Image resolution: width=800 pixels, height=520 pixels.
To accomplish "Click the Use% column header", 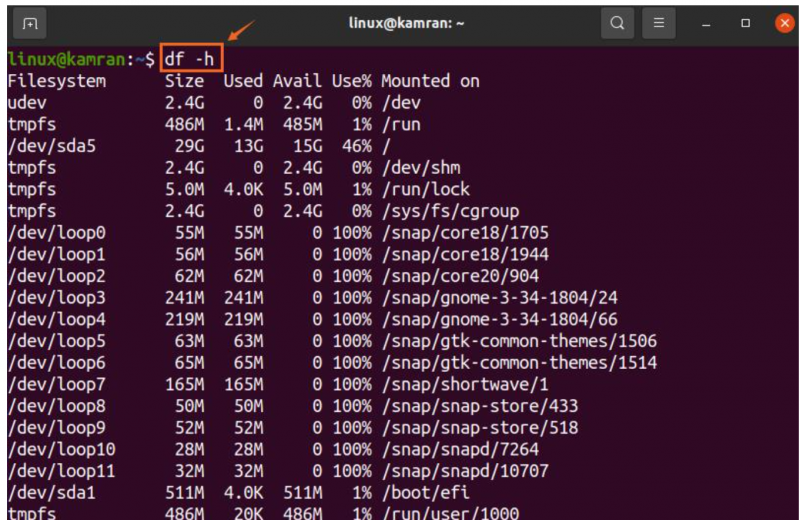I will (x=352, y=81).
